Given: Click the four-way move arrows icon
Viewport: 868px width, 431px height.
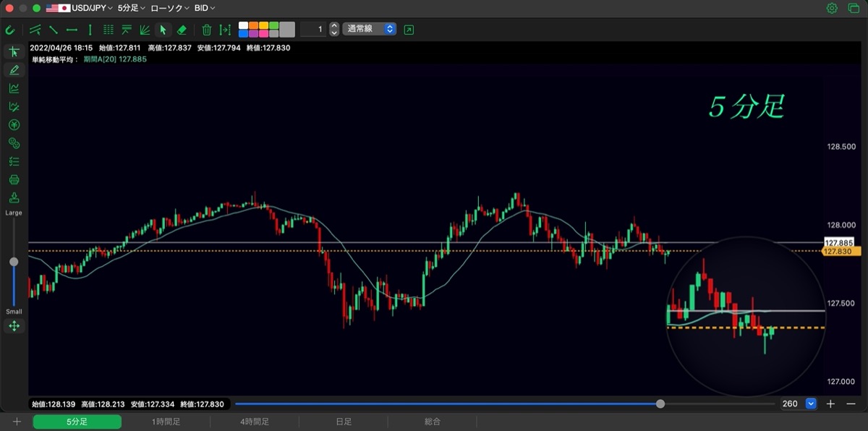Looking at the screenshot, I should click(x=14, y=326).
